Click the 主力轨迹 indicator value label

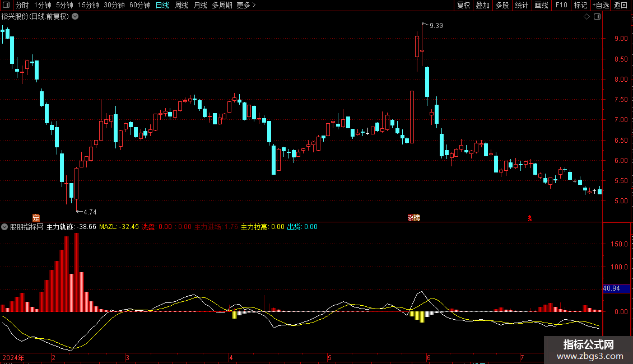point(72,227)
